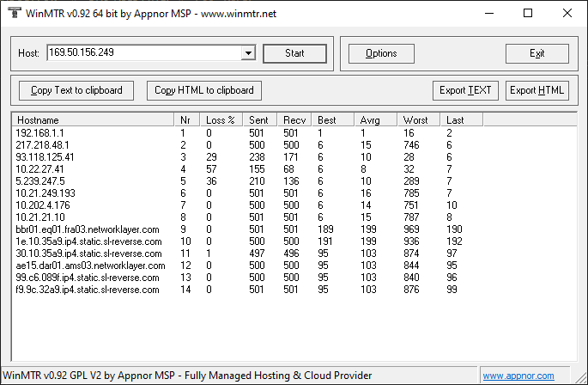Click the Worst column header
The height and width of the screenshot is (385, 588).
click(x=419, y=119)
